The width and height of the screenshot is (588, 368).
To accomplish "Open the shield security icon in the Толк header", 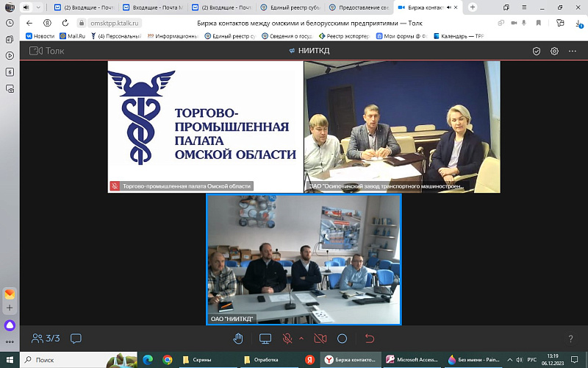I will click(537, 51).
